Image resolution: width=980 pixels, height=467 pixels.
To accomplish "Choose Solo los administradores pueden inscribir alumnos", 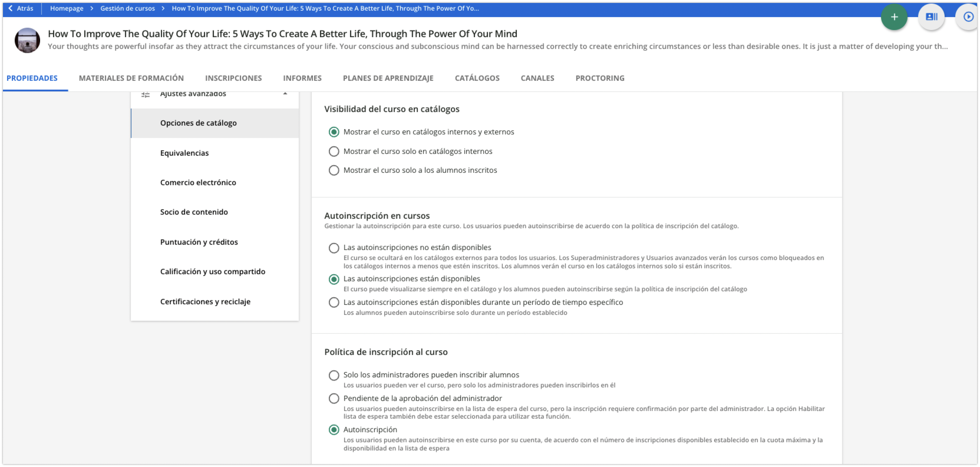I will pyautogui.click(x=334, y=375).
